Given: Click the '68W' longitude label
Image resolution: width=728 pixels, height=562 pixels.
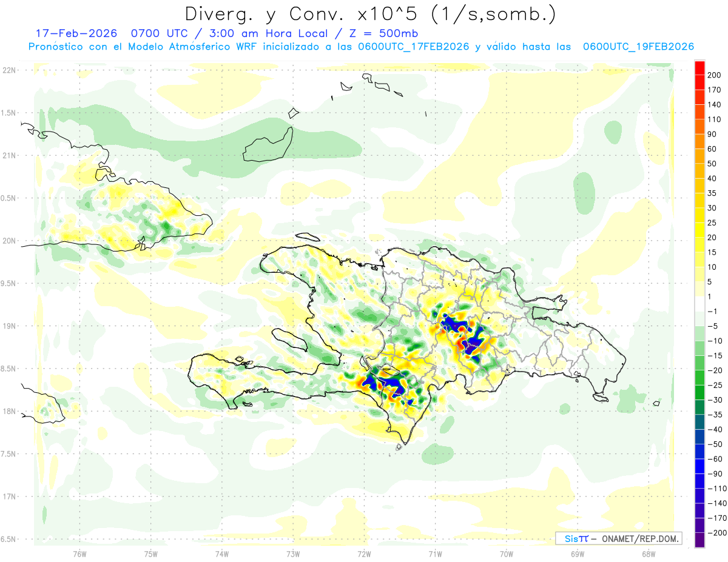Looking at the screenshot, I should [649, 554].
